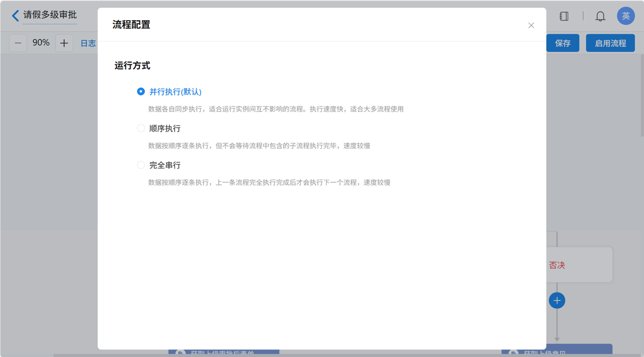Image resolution: width=644 pixels, height=357 pixels.
Task: Select the 否决 branch node
Action: [579, 265]
